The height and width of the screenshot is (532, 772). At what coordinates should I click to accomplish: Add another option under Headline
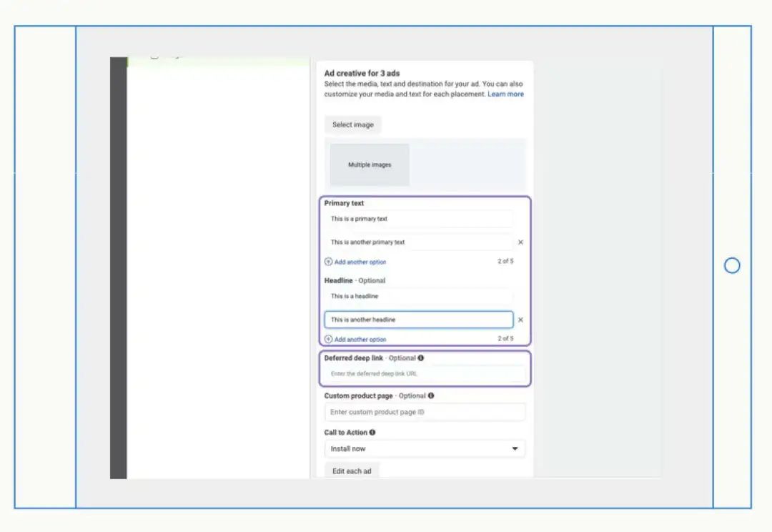point(360,340)
